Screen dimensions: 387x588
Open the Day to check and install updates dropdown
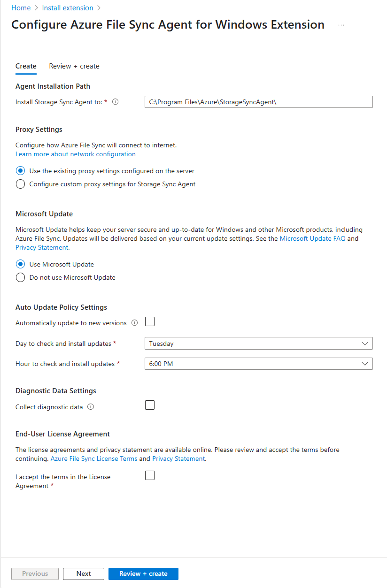tap(258, 343)
